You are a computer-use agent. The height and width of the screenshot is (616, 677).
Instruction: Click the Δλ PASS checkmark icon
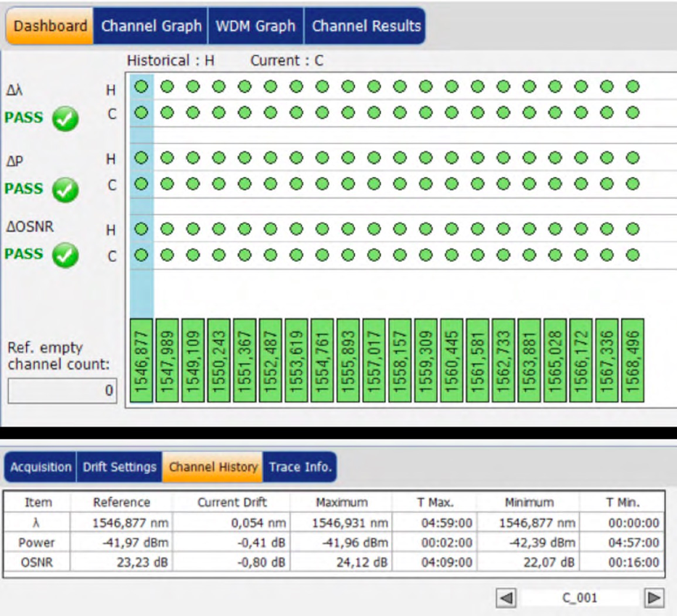(65, 120)
